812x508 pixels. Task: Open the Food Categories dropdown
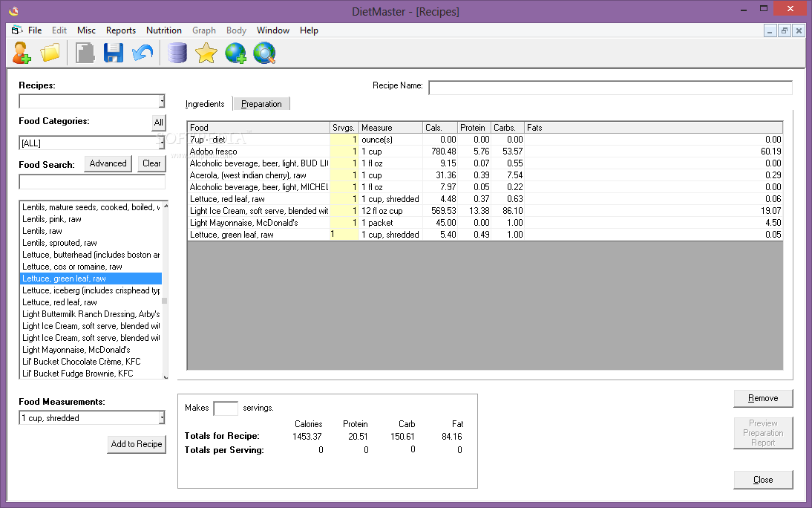point(161,143)
